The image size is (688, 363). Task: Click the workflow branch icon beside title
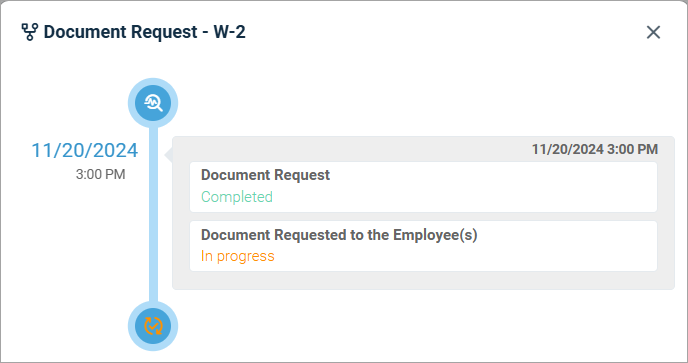(30, 32)
